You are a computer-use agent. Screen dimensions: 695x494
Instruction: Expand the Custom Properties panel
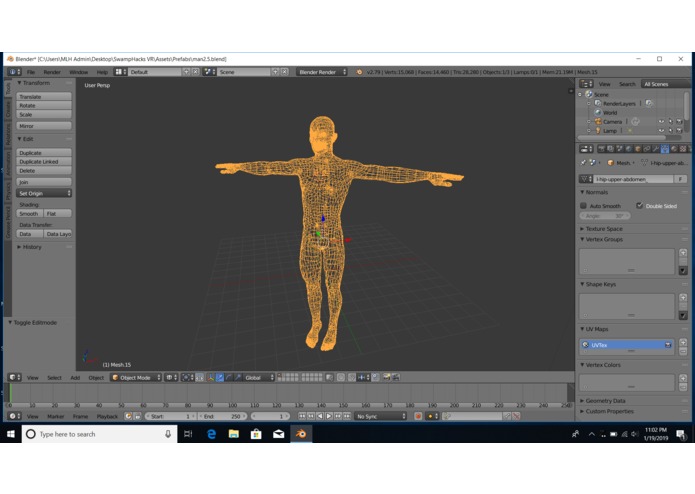coord(607,411)
